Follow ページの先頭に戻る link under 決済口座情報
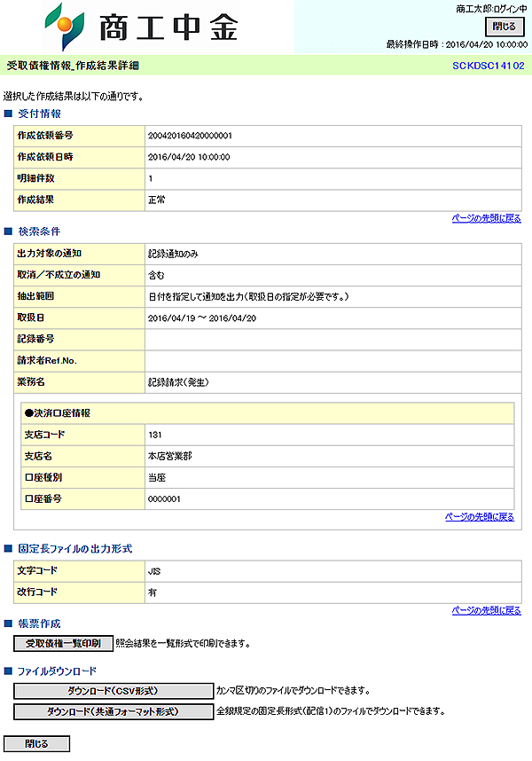Viewport: 532px width, 761px height. pyautogui.click(x=480, y=517)
